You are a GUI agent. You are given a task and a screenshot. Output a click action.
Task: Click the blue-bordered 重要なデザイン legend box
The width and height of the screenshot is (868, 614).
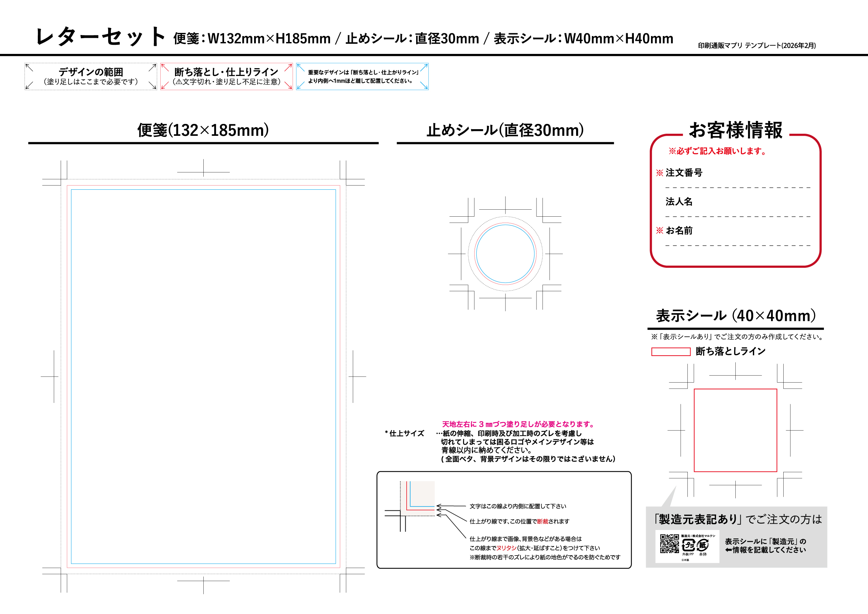(x=362, y=76)
